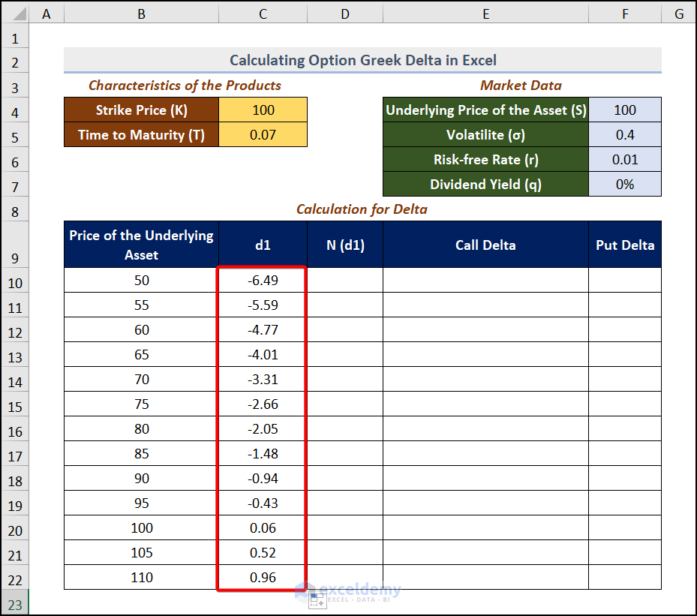Click the Market Data heading cell
Viewport: 697px width, 616px height.
tap(521, 85)
